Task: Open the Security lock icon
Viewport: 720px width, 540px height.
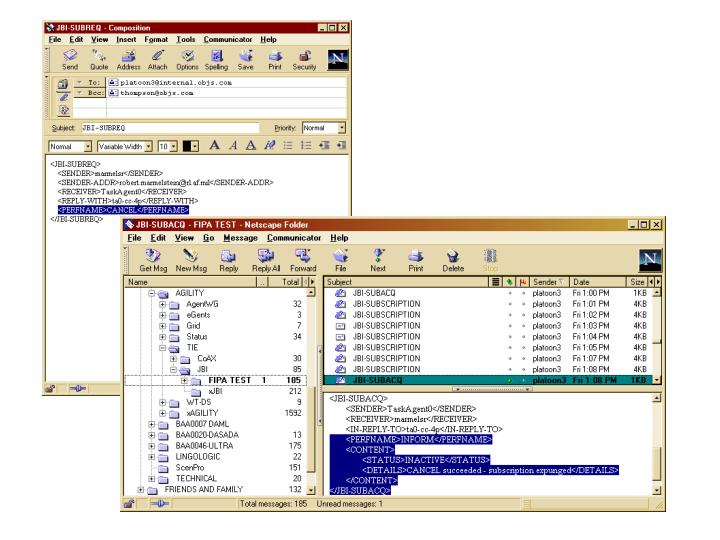Action: point(304,60)
